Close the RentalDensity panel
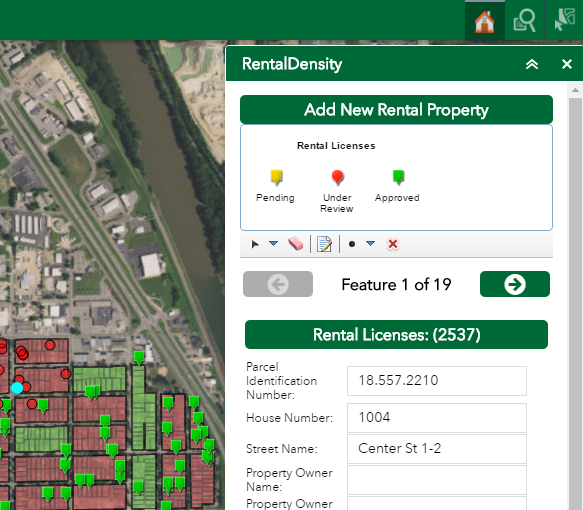This screenshot has height=510, width=583. click(567, 64)
